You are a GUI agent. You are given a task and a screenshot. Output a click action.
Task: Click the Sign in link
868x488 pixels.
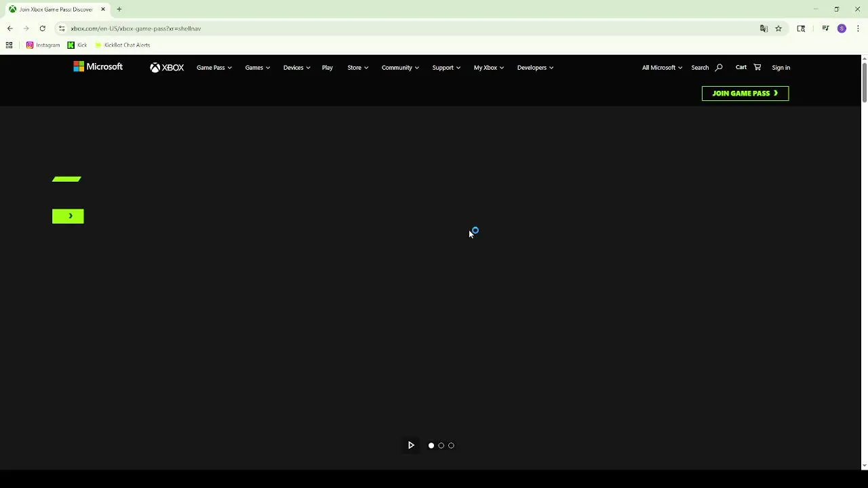click(781, 68)
